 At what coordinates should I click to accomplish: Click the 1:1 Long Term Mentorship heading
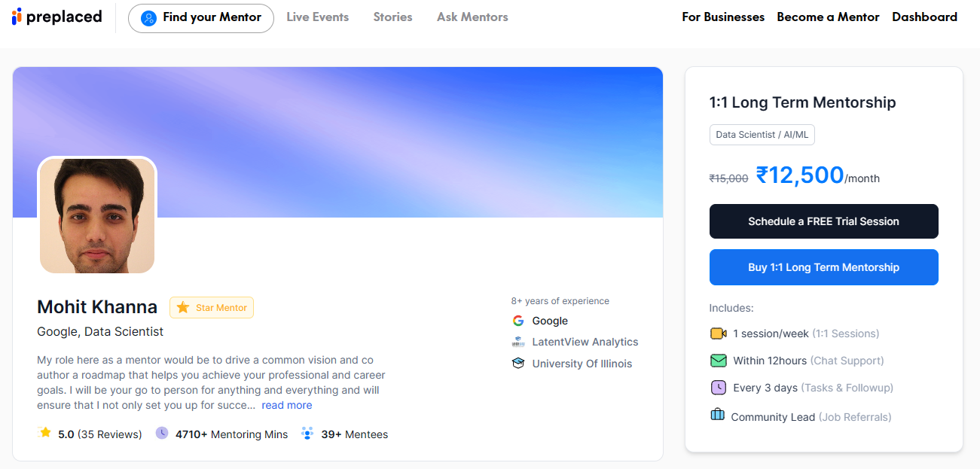coord(803,102)
